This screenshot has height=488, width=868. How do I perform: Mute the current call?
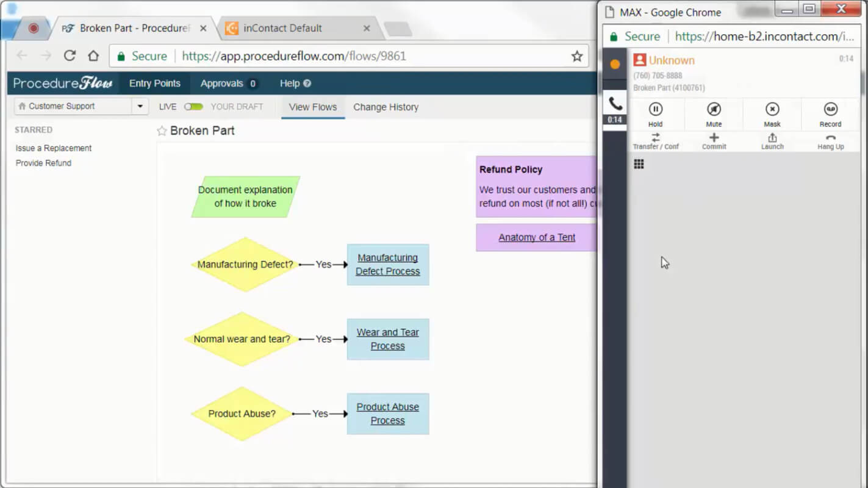[714, 114]
